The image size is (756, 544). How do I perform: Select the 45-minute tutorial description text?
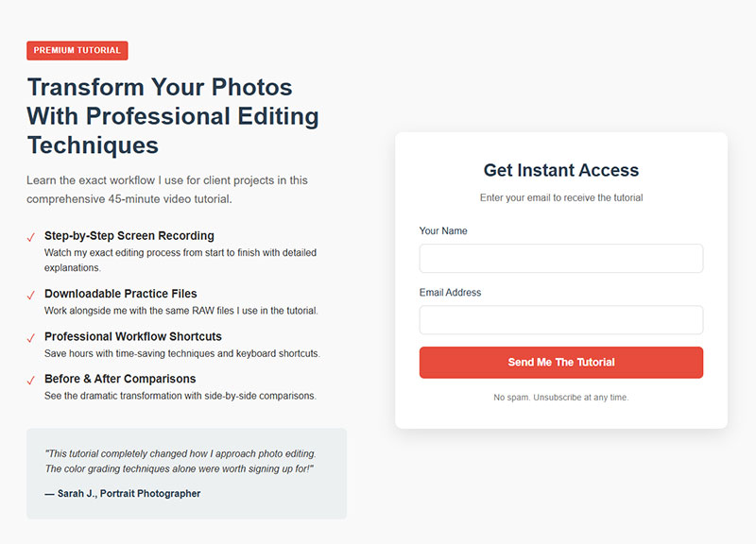[x=168, y=189]
